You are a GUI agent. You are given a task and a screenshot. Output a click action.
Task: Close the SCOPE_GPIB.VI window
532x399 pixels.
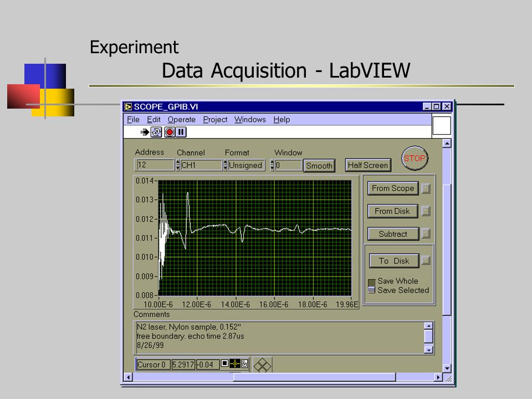coord(447,106)
